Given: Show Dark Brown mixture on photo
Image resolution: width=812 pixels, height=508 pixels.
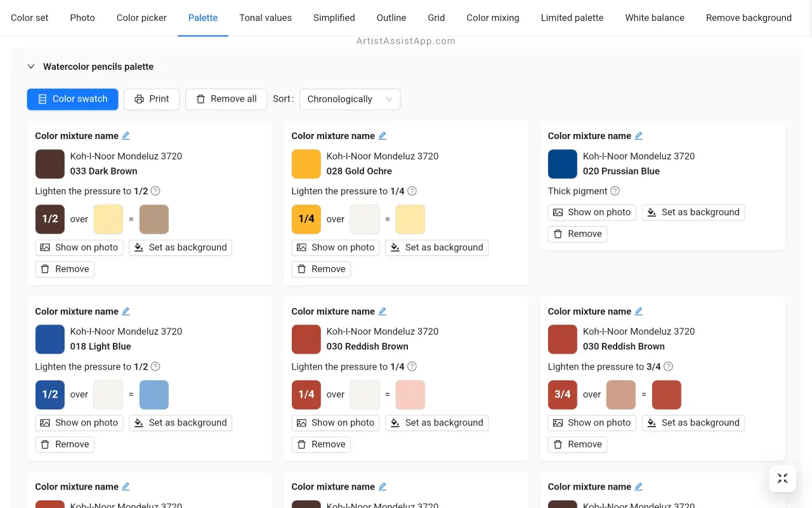Looking at the screenshot, I should coord(79,248).
